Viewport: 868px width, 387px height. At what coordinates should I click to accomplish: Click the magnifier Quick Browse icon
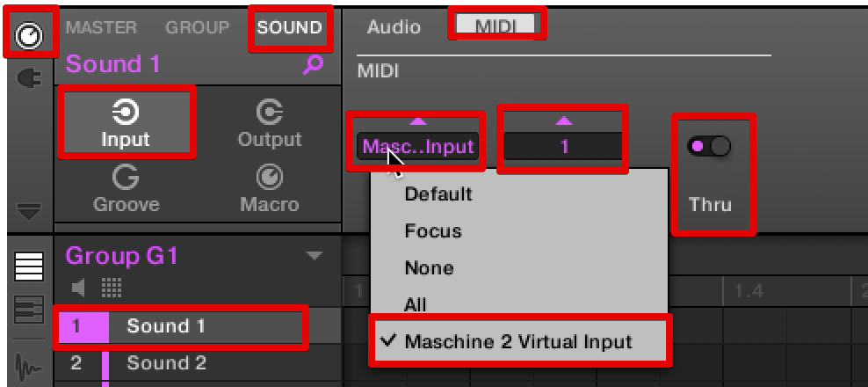coord(313,64)
